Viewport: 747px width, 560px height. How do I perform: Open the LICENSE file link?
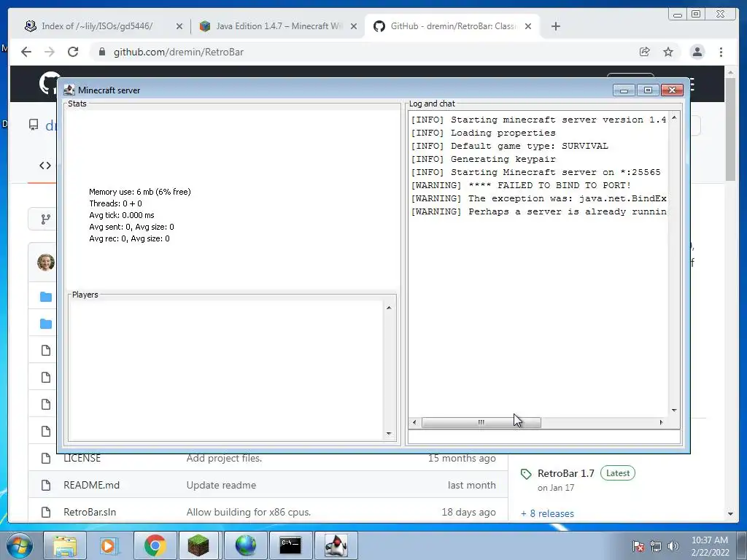point(82,458)
